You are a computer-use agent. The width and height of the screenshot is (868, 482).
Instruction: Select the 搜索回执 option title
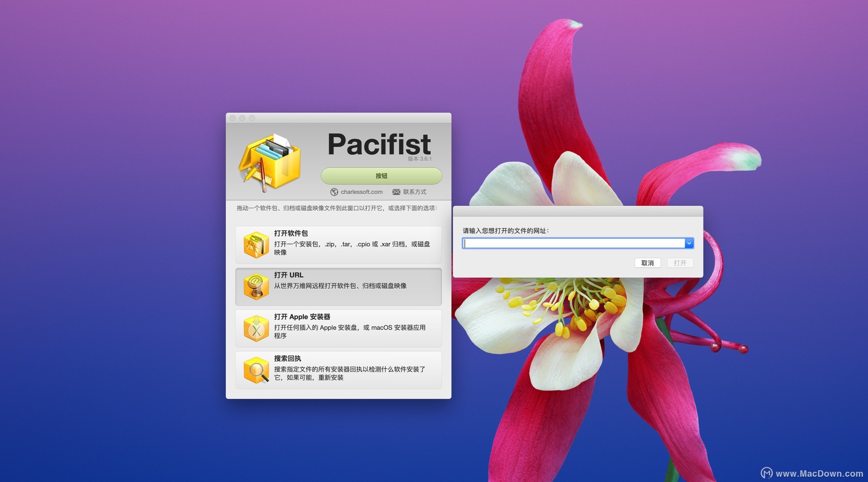click(287, 358)
